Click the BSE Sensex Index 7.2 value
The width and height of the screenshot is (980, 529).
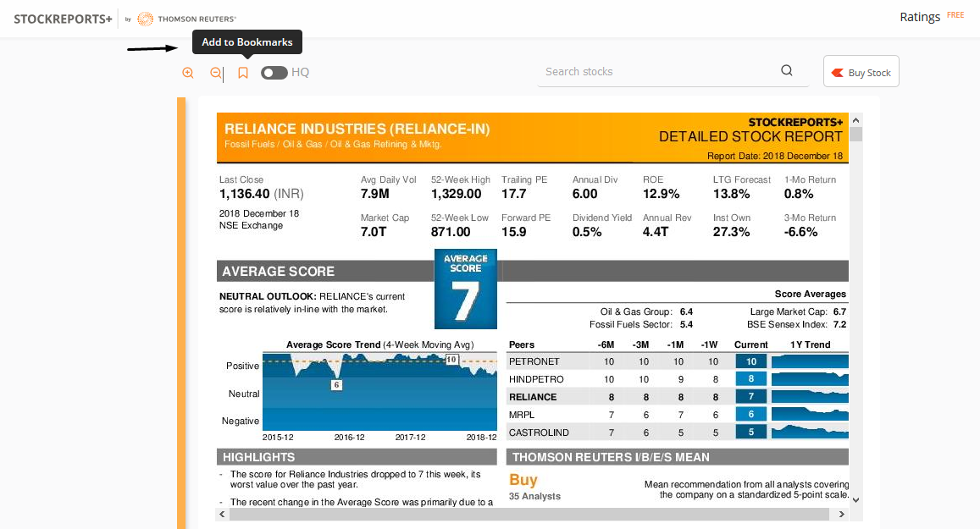click(839, 325)
